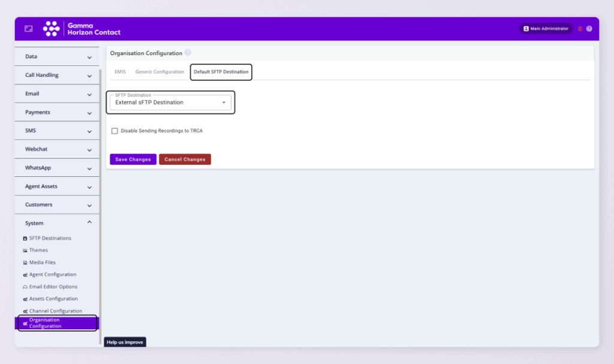Click the Media Files icon in sidebar

point(25,263)
